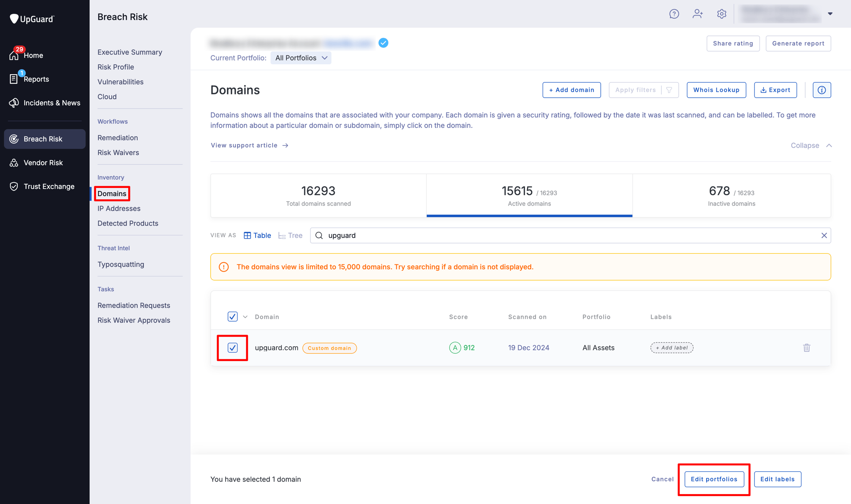Open Typosquatting under Threat Intel
This screenshot has width=851, height=504.
[120, 264]
